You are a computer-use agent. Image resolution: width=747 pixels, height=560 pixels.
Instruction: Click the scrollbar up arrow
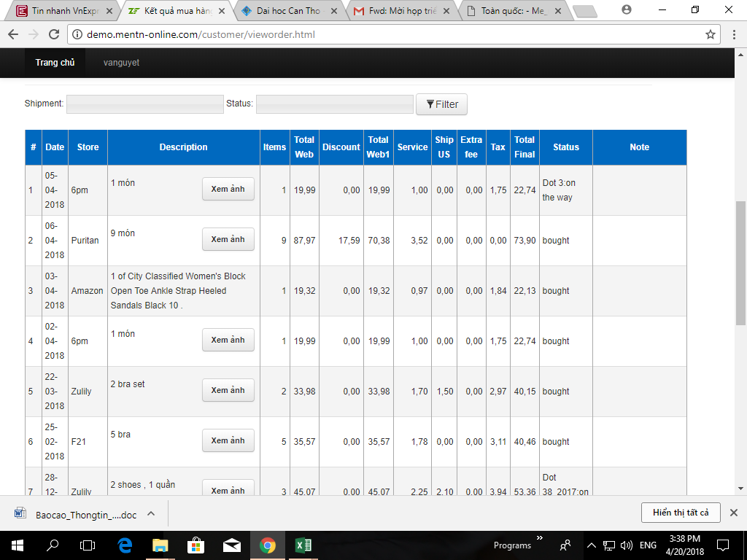click(x=740, y=54)
